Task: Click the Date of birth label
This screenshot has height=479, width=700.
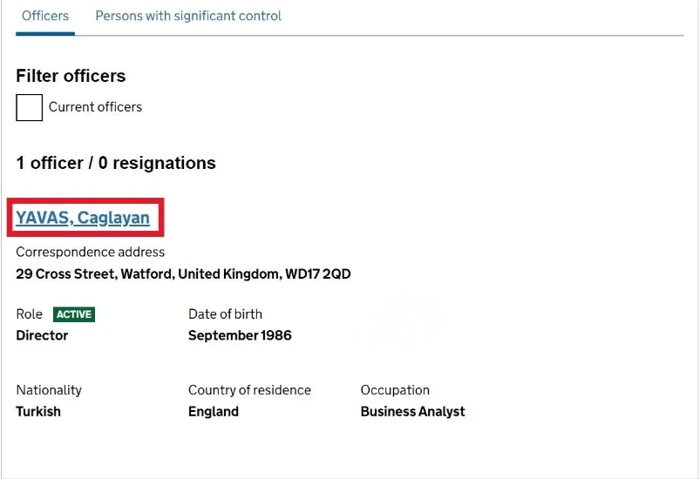Action: tap(225, 314)
